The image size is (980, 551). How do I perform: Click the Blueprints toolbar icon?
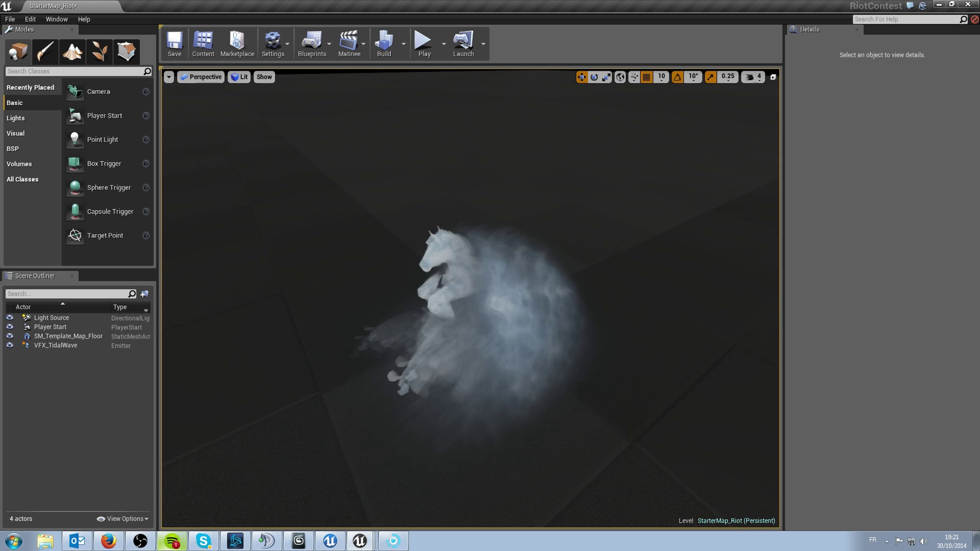(x=312, y=44)
